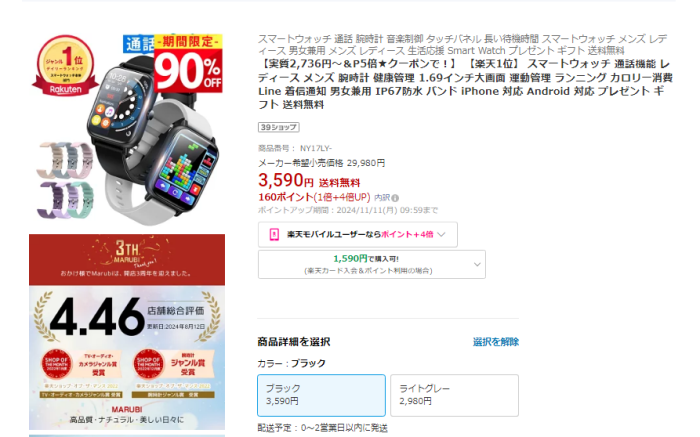Click the info icon beside 内訳

(x=396, y=198)
